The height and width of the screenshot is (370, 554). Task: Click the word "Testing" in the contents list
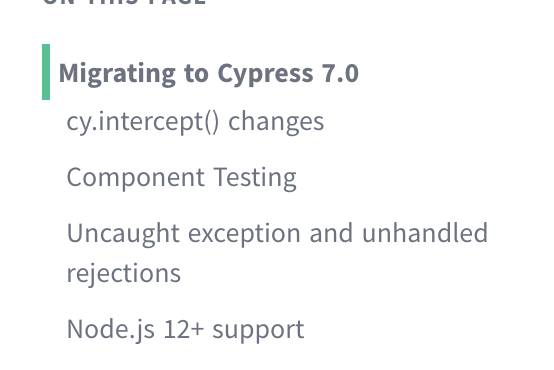(255, 177)
